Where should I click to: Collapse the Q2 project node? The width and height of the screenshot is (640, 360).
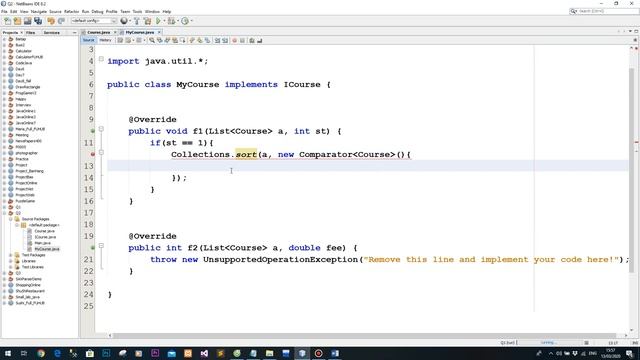[x=4, y=213]
